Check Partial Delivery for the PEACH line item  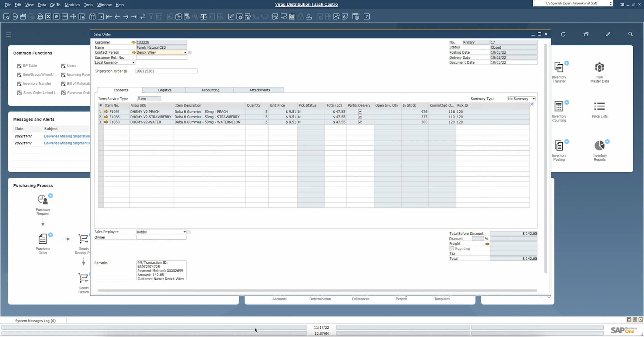360,111
